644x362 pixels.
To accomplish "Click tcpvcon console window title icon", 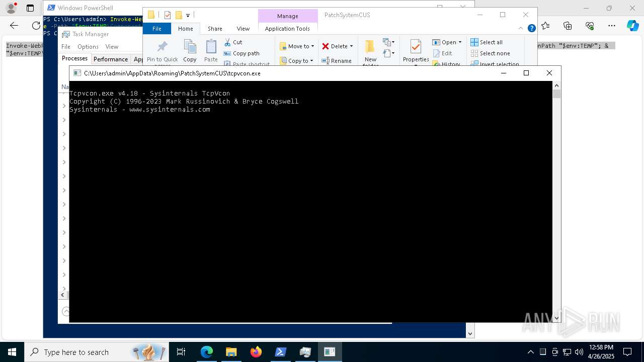I will coord(77,73).
